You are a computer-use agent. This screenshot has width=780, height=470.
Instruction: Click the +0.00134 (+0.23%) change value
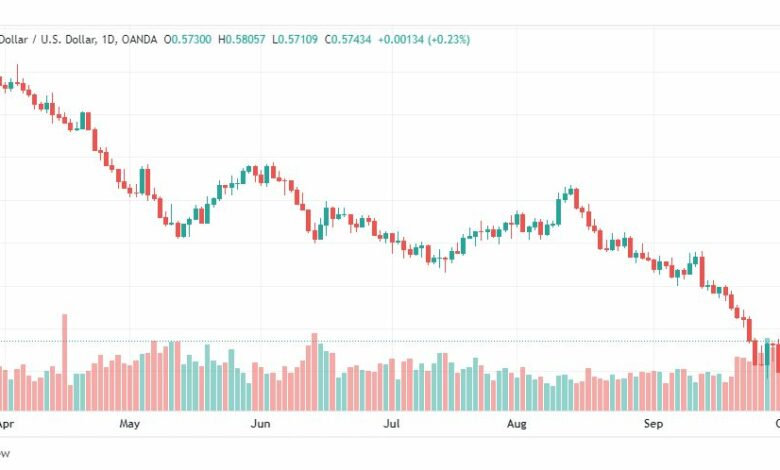click(x=424, y=39)
